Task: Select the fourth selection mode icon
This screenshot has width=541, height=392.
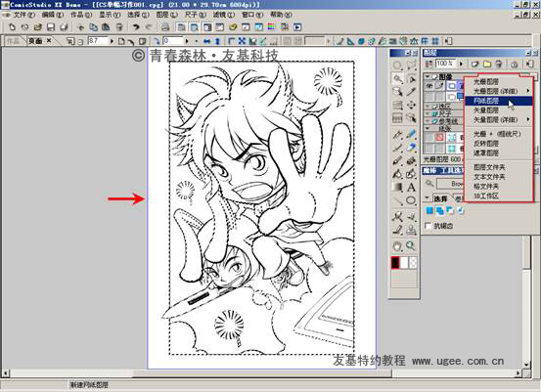Action: pyautogui.click(x=460, y=210)
